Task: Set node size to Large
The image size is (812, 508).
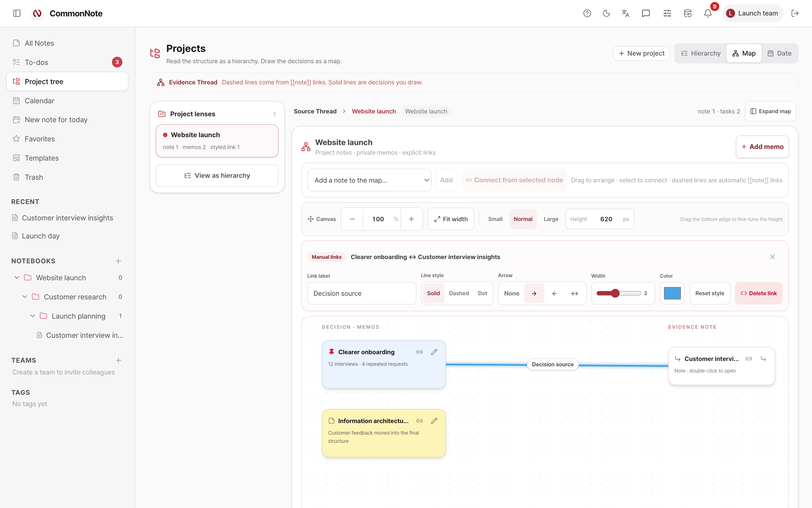Action: (x=551, y=219)
